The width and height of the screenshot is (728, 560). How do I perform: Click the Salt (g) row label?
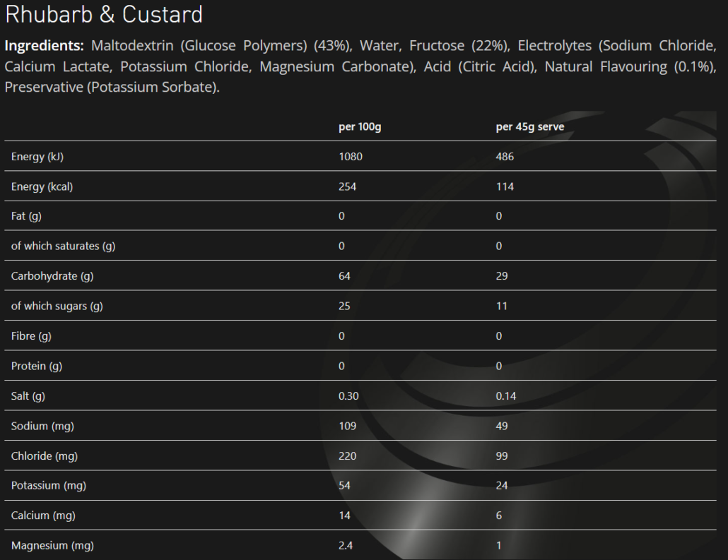(x=28, y=396)
